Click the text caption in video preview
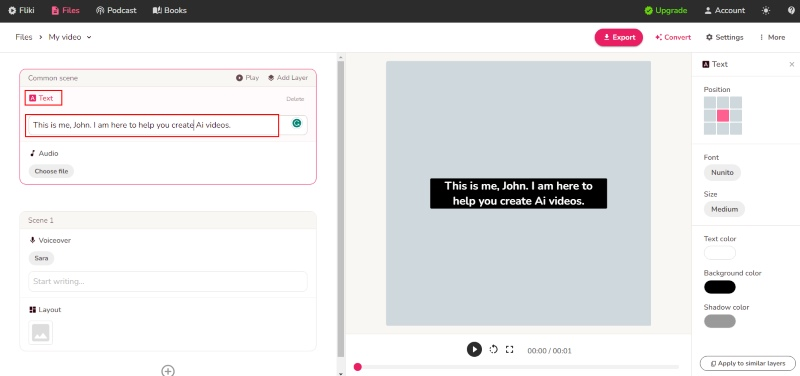The image size is (800, 376). pyautogui.click(x=518, y=193)
